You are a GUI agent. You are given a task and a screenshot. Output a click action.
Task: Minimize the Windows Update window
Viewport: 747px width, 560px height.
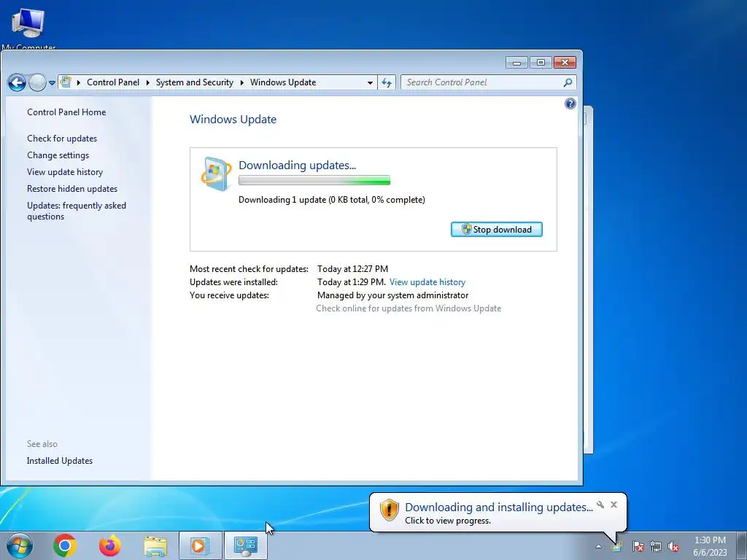pyautogui.click(x=516, y=63)
